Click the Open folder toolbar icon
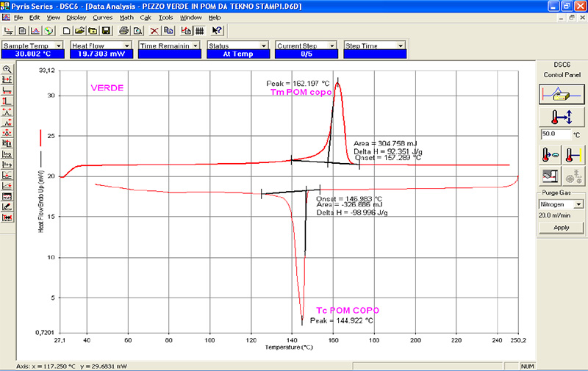The width and height of the screenshot is (588, 371). point(79,31)
